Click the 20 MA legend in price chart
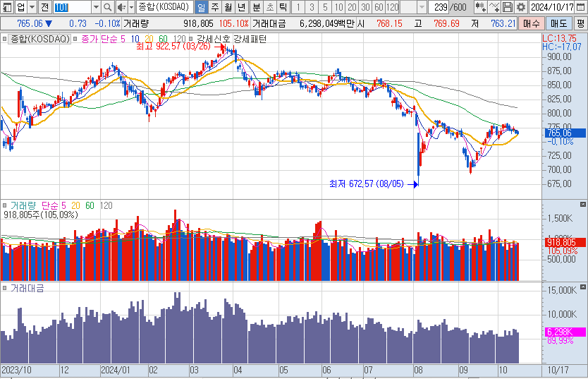This screenshot has height=379, width=588. pyautogui.click(x=149, y=39)
